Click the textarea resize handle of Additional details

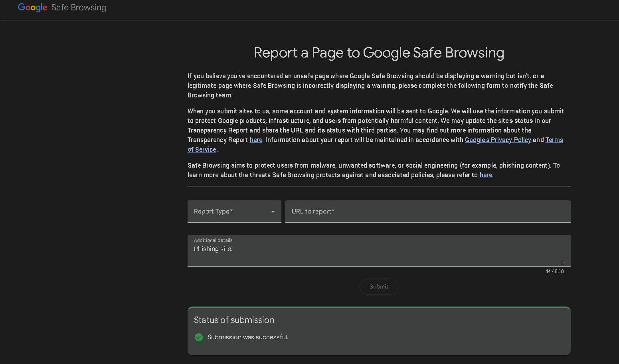click(563, 262)
